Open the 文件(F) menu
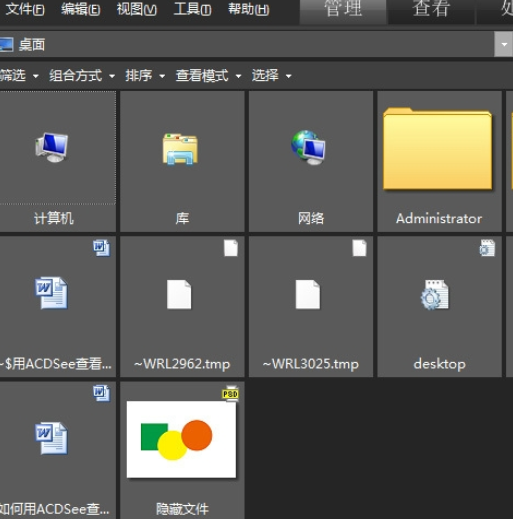 (25, 9)
